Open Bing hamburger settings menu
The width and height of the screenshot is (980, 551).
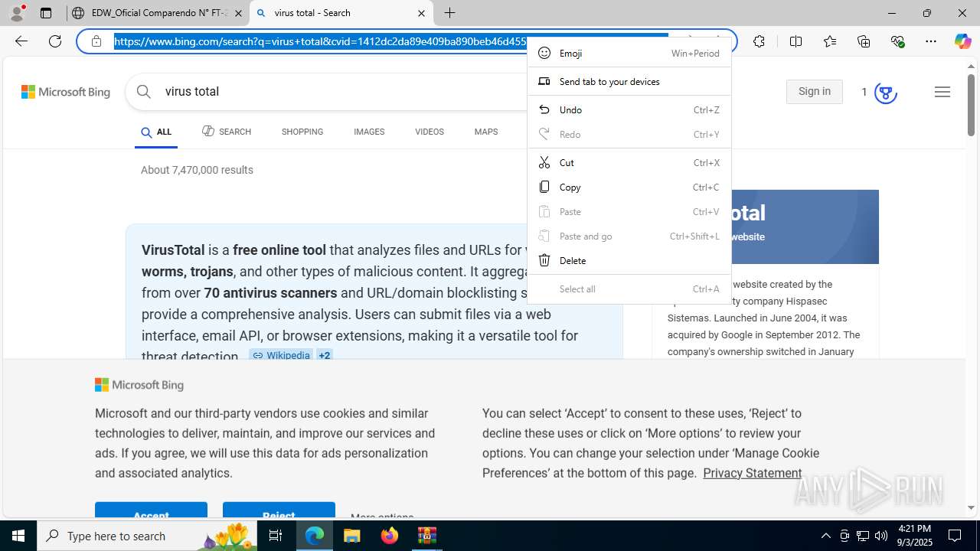pos(942,92)
